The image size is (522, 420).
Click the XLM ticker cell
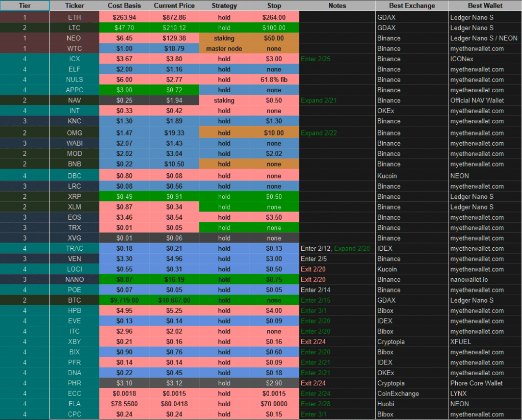[x=74, y=207]
